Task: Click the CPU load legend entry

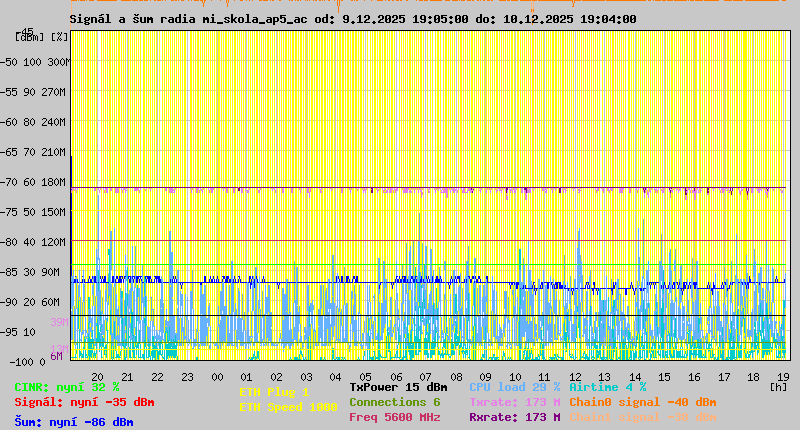Action: [514, 387]
